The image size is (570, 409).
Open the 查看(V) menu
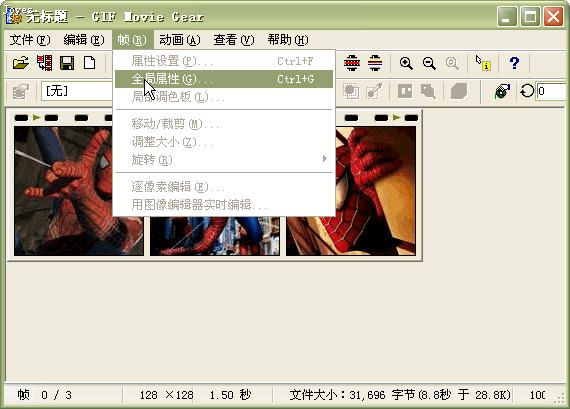[234, 40]
